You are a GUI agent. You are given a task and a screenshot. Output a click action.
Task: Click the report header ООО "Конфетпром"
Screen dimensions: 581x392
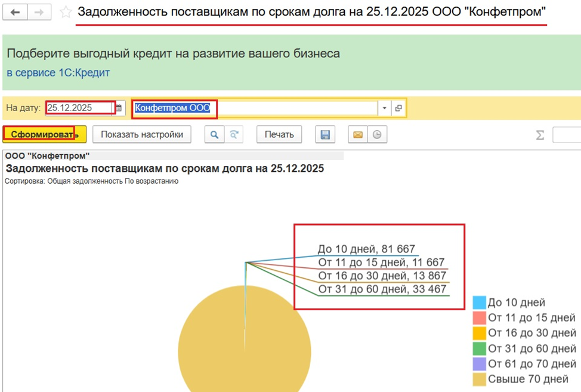(48, 156)
